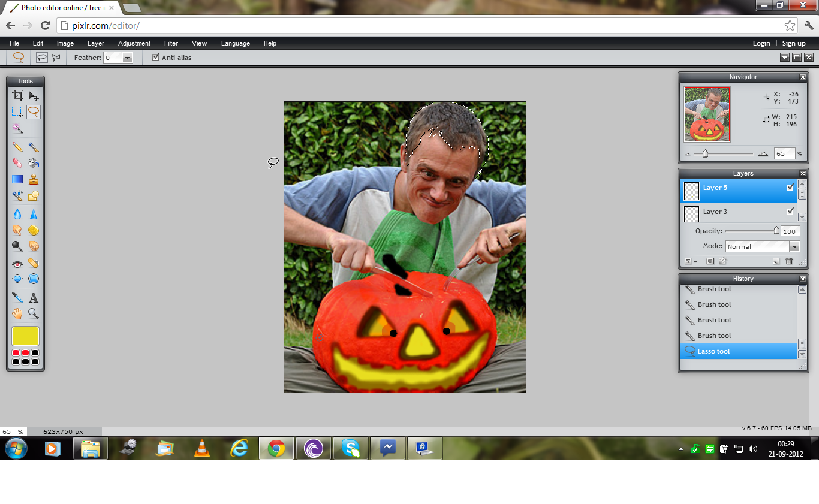Click the Opacity value field
Viewport: 819px width, 504px height.
coord(790,231)
